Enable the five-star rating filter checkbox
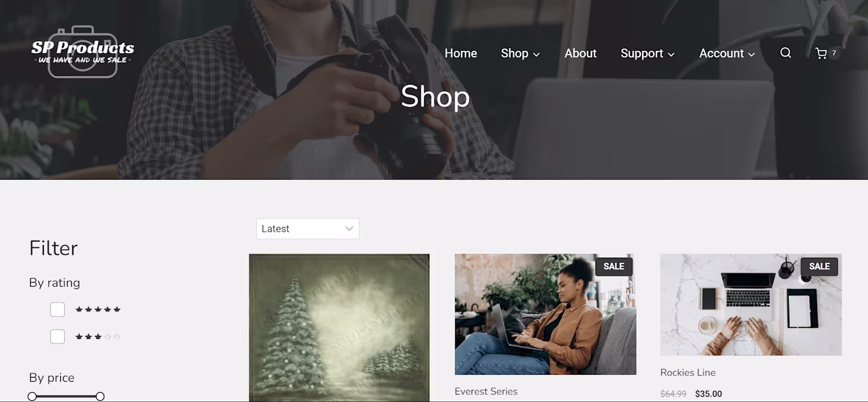The height and width of the screenshot is (402, 868). point(57,309)
